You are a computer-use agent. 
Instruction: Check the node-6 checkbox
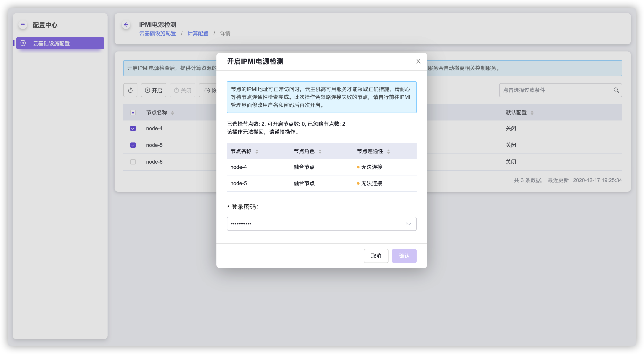coord(133,162)
